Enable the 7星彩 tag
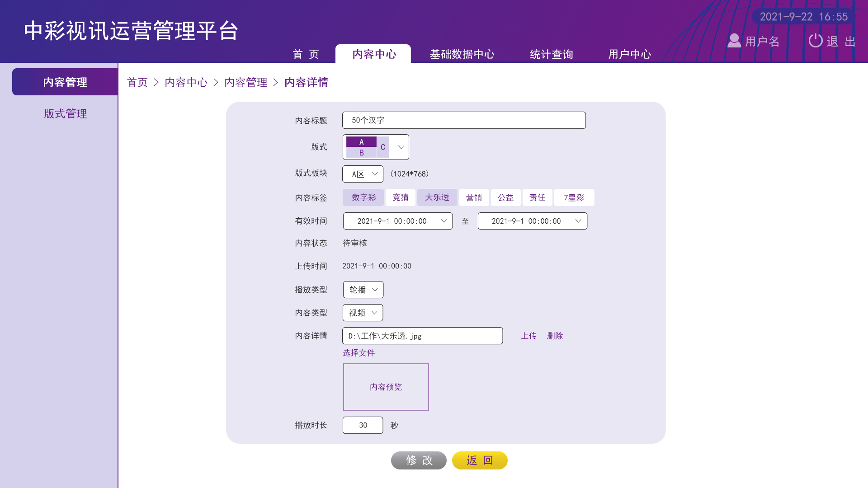Screen dimensions: 868x488 click(574, 197)
